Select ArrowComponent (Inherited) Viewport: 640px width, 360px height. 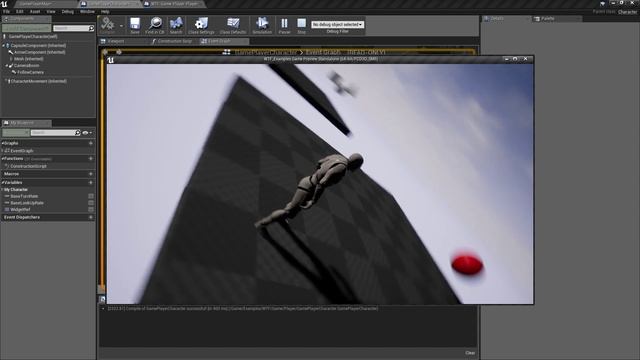click(x=40, y=52)
